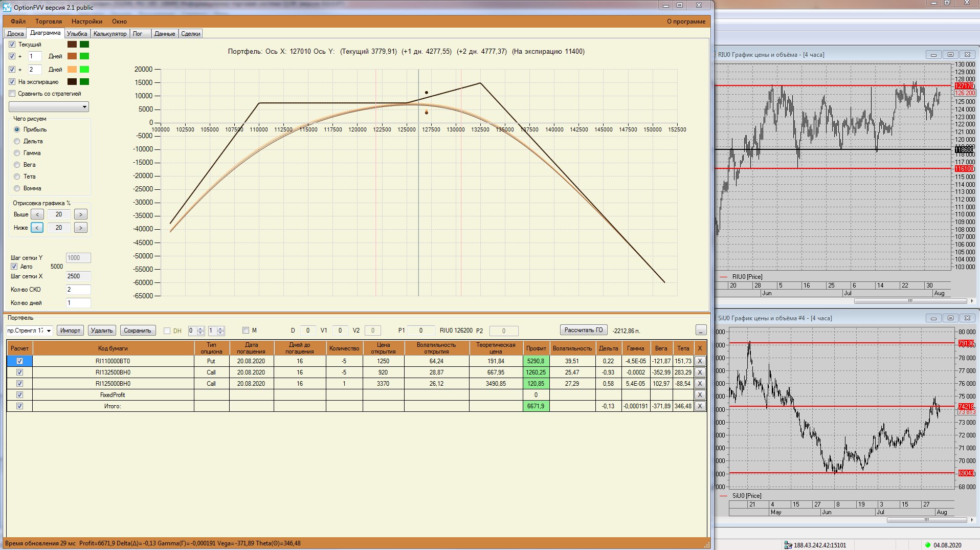Image resolution: width=980 pixels, height=550 pixels.
Task: Open the Окно menu
Action: pos(120,21)
